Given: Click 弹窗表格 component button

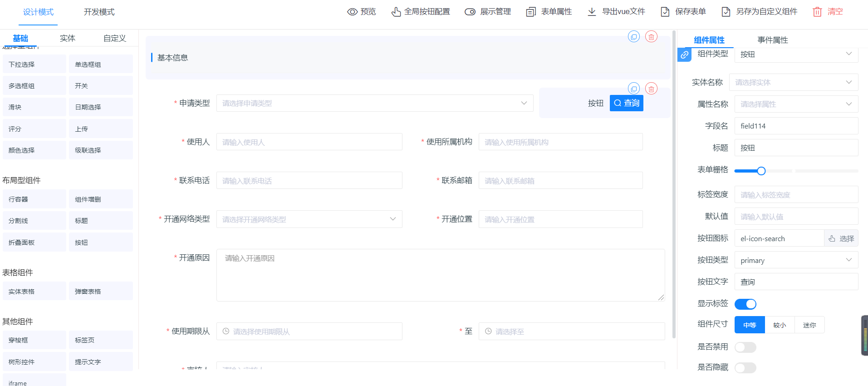Looking at the screenshot, I should coord(101,292).
